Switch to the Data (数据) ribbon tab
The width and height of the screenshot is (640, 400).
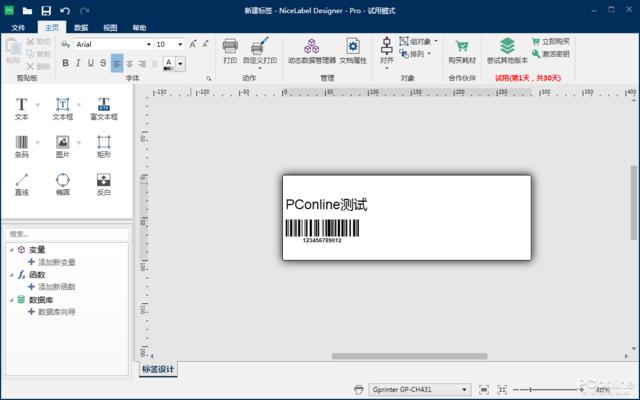tap(81, 28)
